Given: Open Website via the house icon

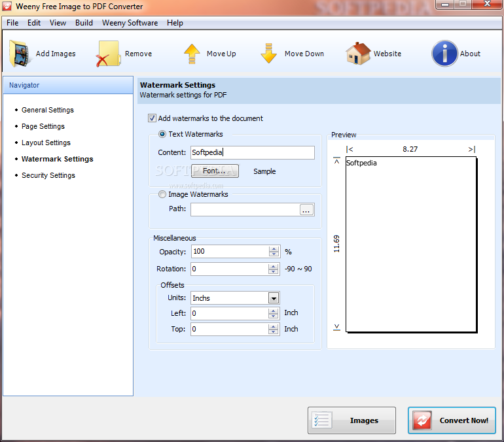Looking at the screenshot, I should pyautogui.click(x=358, y=54).
